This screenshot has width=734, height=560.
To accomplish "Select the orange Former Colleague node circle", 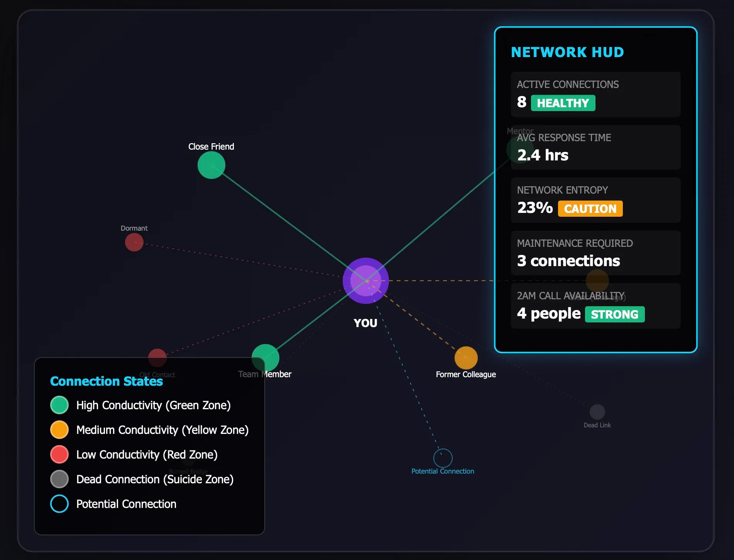I will tap(466, 358).
